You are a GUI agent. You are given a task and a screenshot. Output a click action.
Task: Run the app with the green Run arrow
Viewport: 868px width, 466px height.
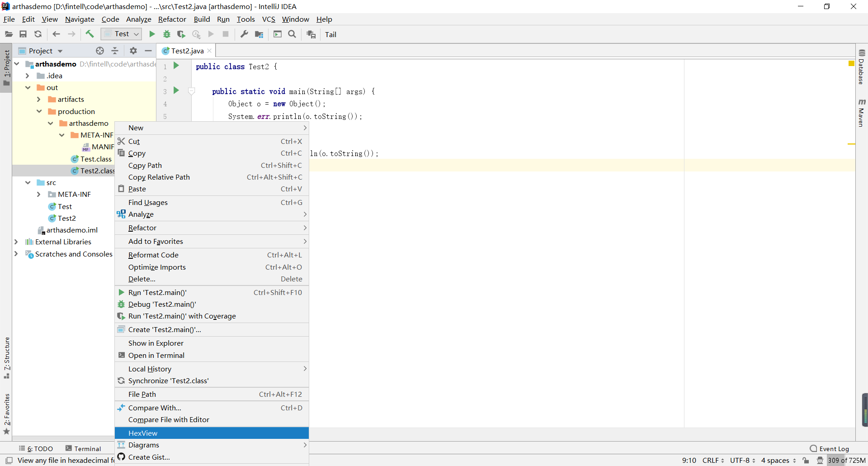point(152,34)
